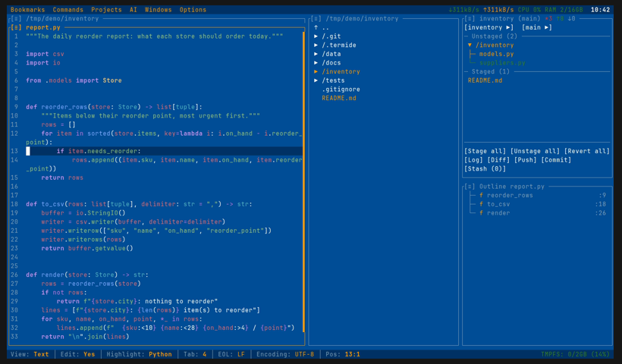The image size is (622, 364).
Task: Open the [≡] menu icon of the Outline panel
Action: pos(470,187)
